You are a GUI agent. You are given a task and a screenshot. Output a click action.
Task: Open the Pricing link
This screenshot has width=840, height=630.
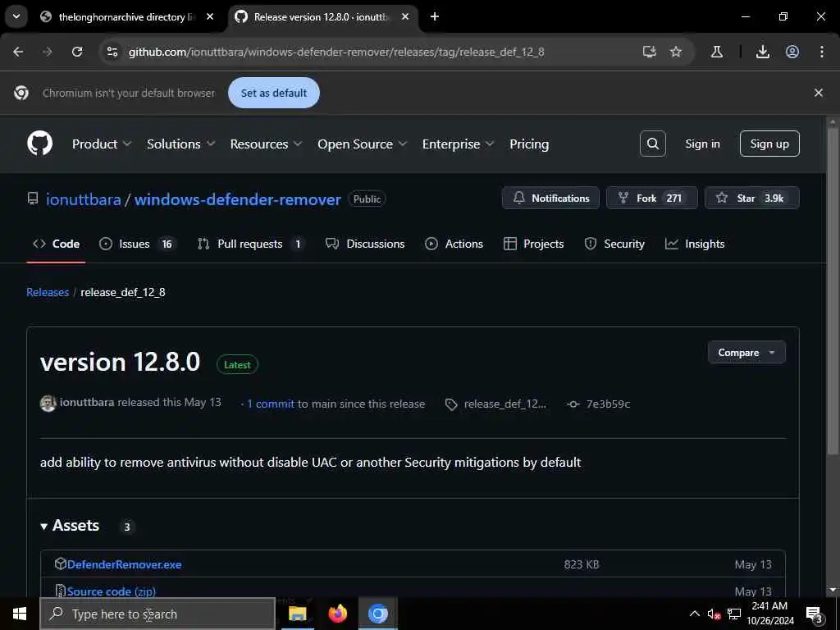(529, 144)
